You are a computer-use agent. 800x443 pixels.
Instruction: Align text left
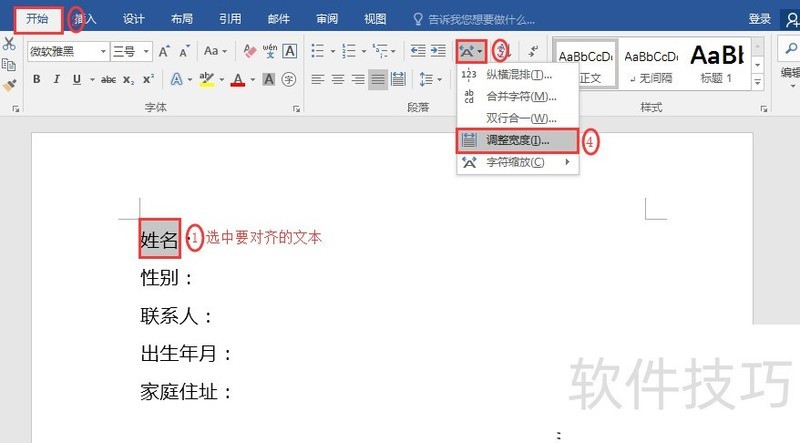318,79
